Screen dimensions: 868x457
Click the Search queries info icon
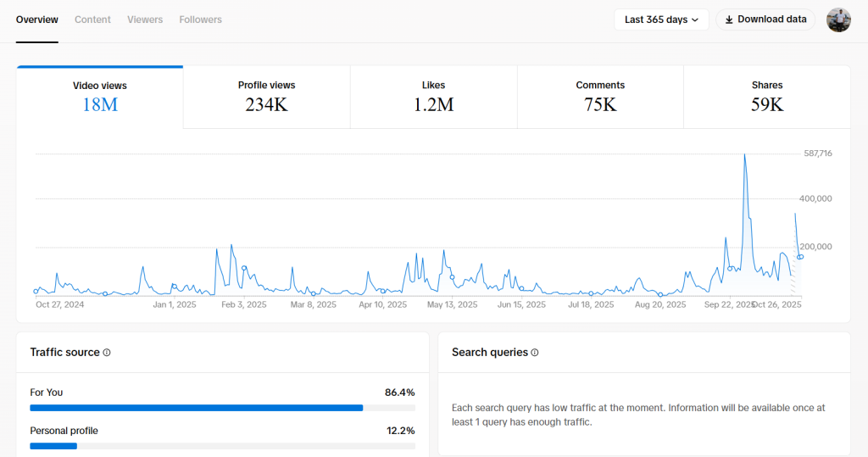[535, 353]
